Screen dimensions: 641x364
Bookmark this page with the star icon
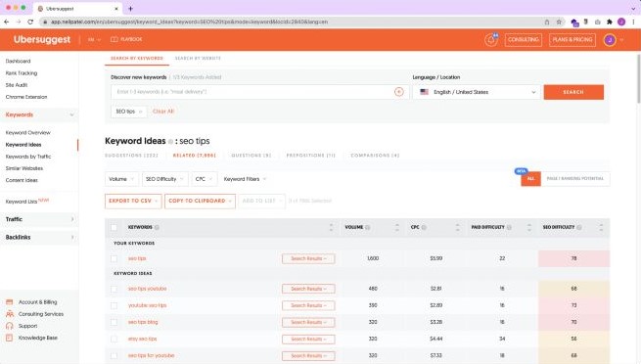point(559,23)
